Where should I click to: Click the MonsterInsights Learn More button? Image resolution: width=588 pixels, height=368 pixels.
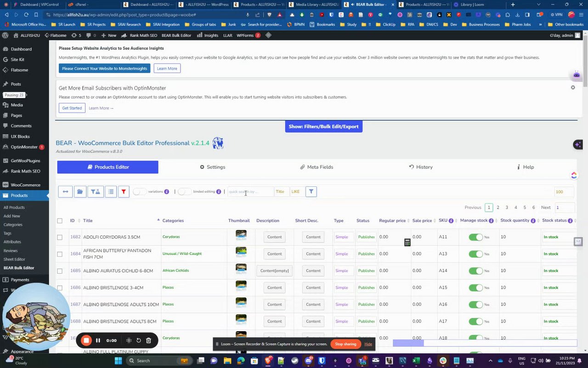tap(167, 69)
